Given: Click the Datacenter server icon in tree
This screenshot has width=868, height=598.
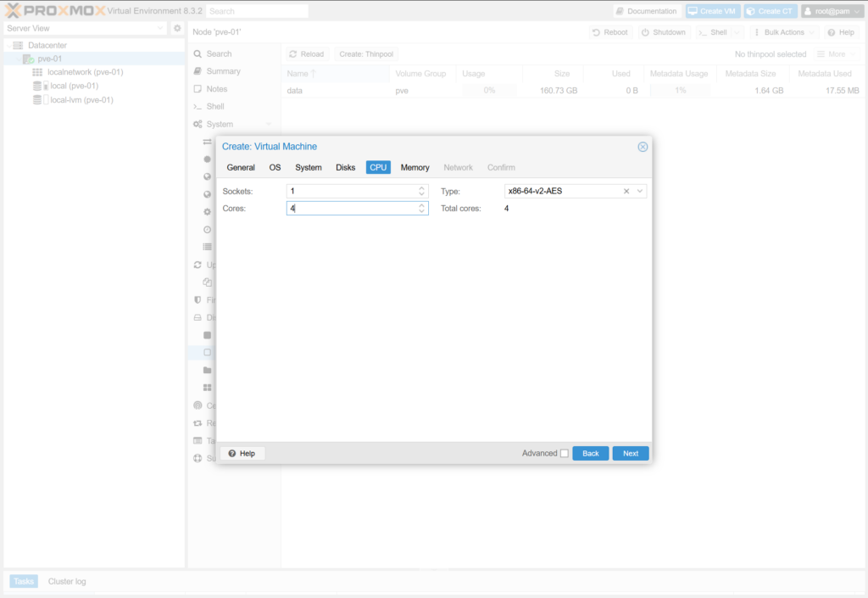Looking at the screenshot, I should coord(18,45).
